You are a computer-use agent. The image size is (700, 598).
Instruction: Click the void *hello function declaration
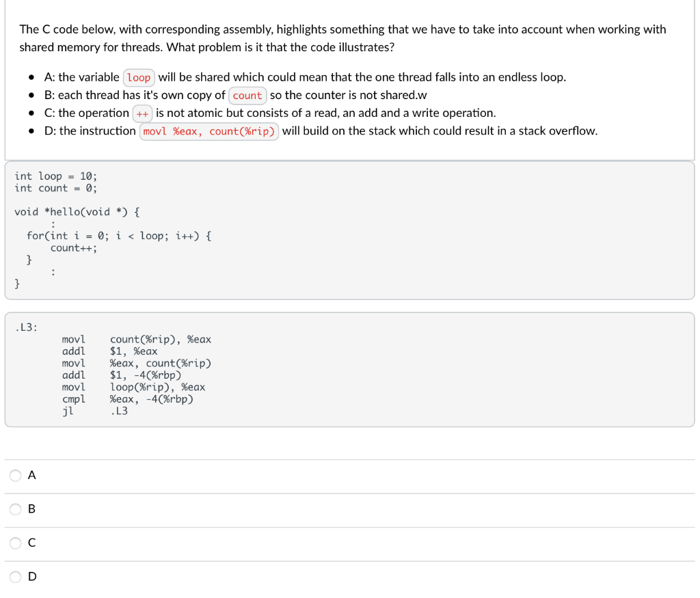click(x=77, y=212)
